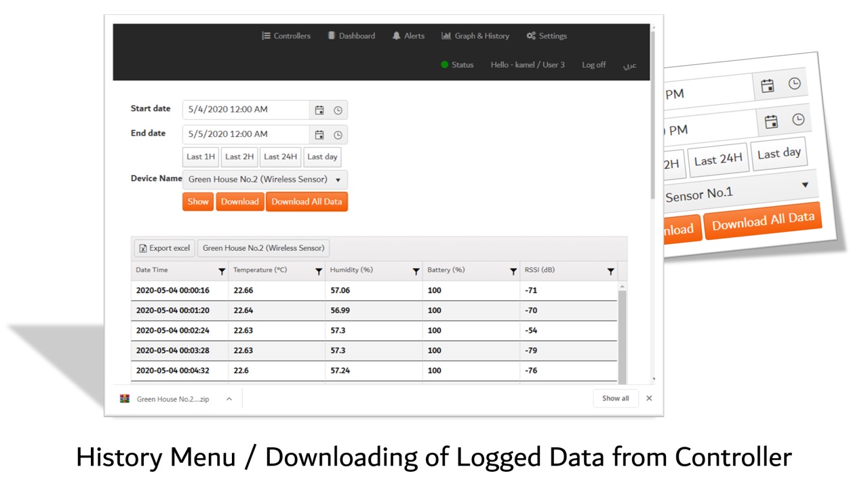Filter the Battery column
868x488 pixels.
tap(513, 271)
